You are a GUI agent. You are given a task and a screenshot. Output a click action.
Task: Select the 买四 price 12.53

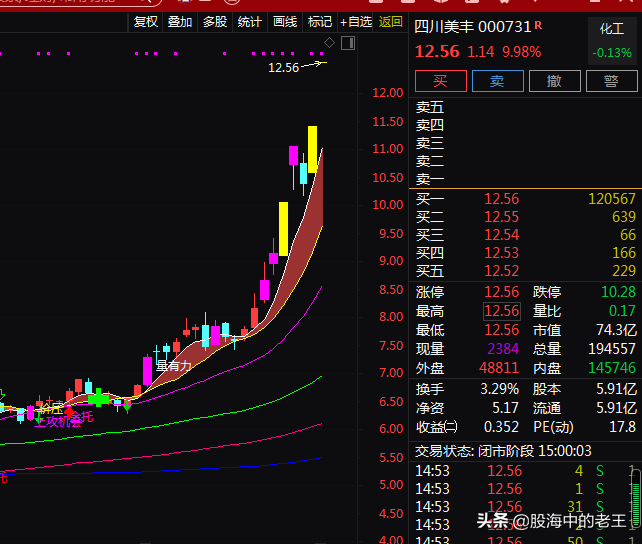pos(502,253)
